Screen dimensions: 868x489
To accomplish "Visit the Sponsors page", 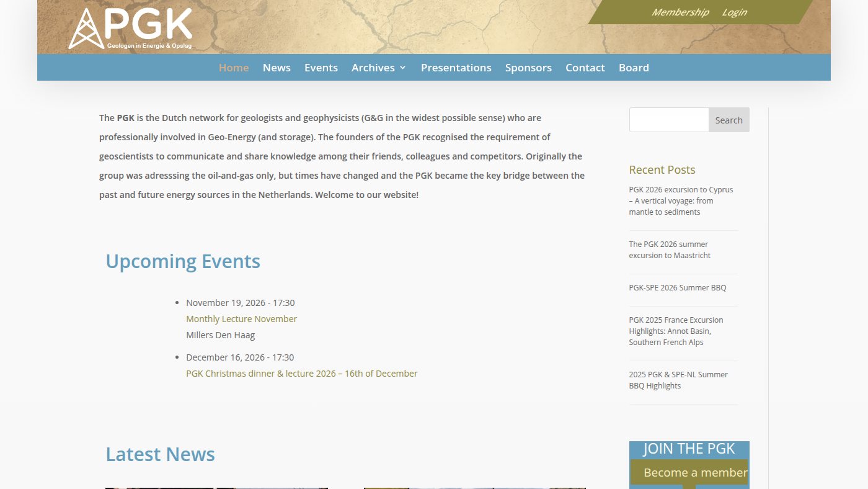I will pyautogui.click(x=528, y=68).
